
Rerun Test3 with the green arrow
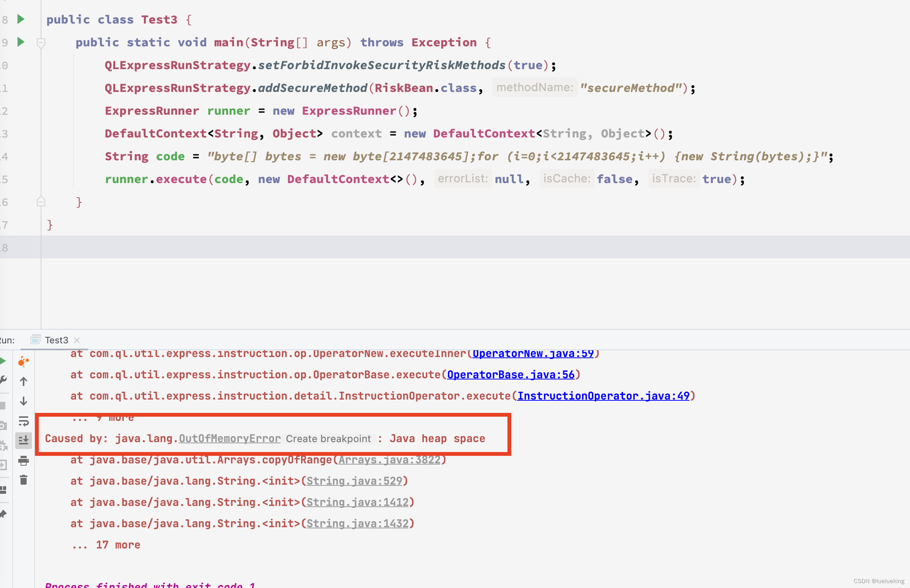[x=3, y=361]
